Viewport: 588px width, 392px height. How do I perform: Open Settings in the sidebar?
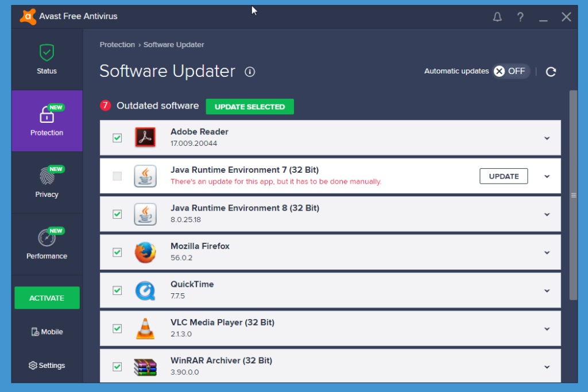47,366
